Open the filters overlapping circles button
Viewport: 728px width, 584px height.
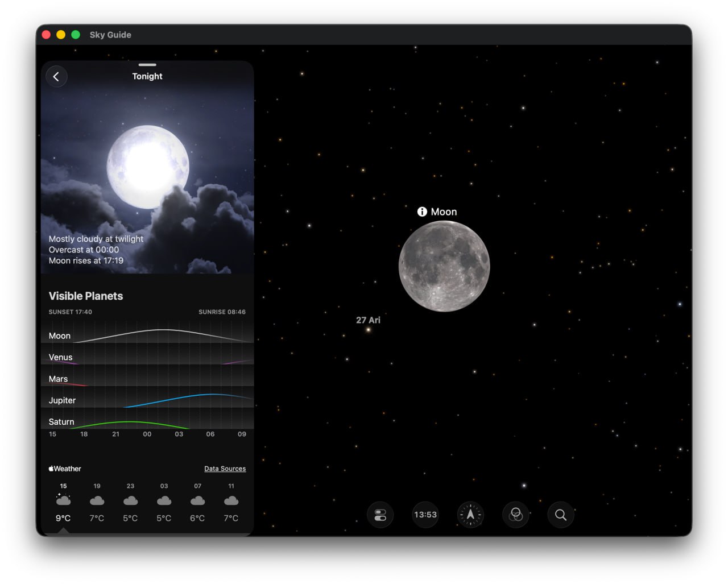point(515,515)
